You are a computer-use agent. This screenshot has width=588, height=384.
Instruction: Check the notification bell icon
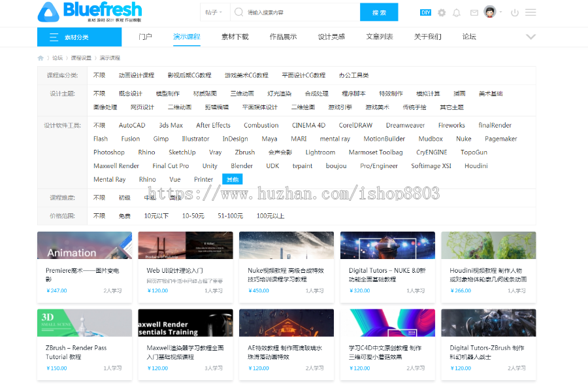tap(457, 12)
